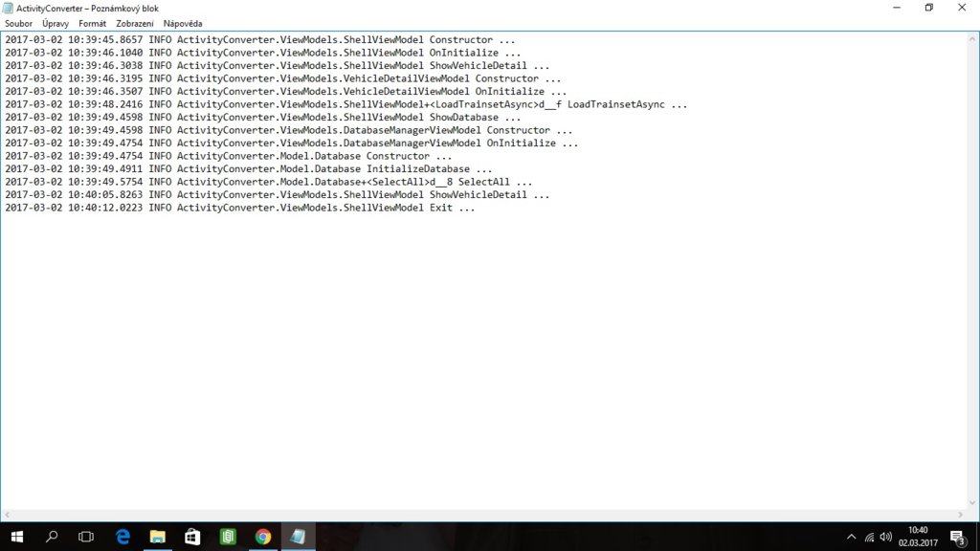Launch Google Chrome from taskbar
This screenshot has width=980, height=551.
262,537
